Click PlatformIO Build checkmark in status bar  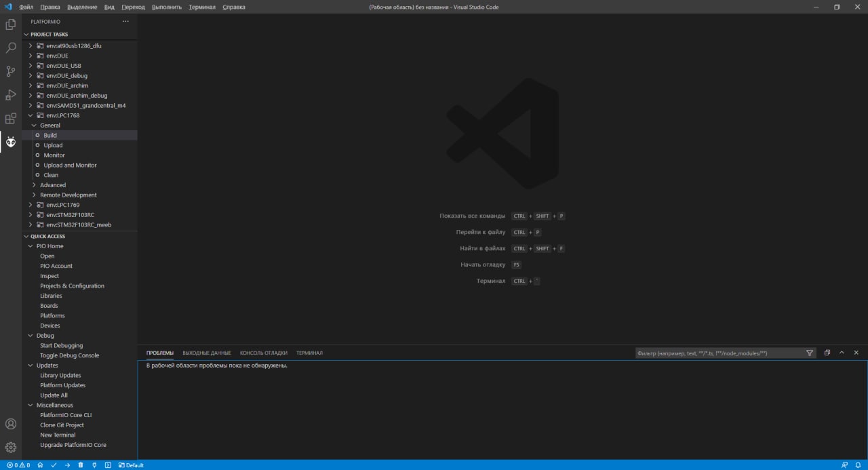click(54, 465)
